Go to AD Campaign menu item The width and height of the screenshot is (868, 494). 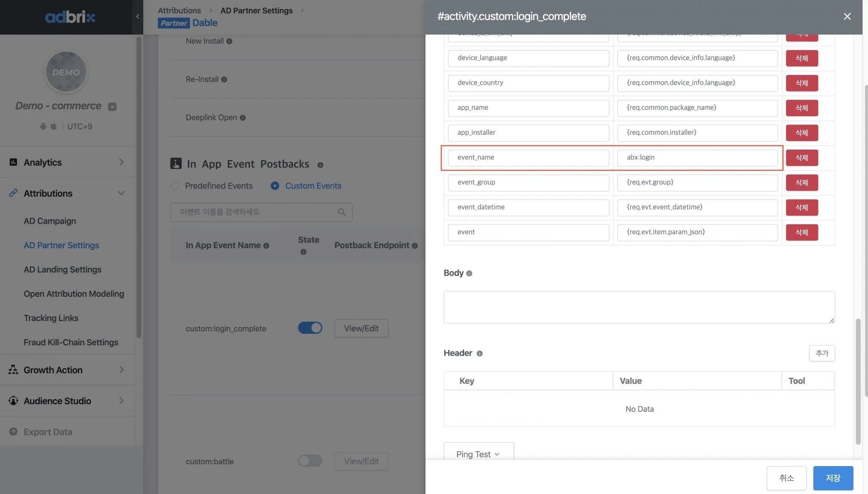pyautogui.click(x=50, y=221)
